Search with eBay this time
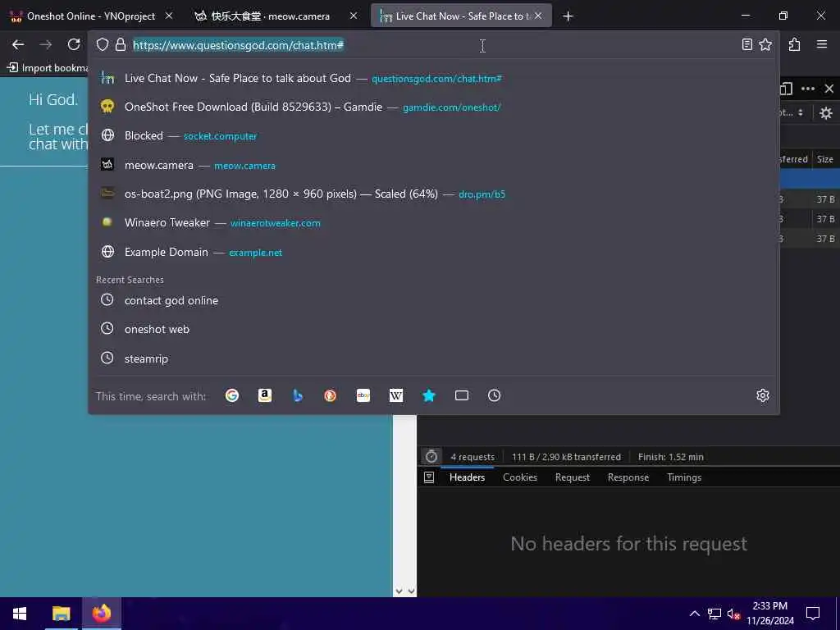The width and height of the screenshot is (840, 630). pyautogui.click(x=363, y=396)
